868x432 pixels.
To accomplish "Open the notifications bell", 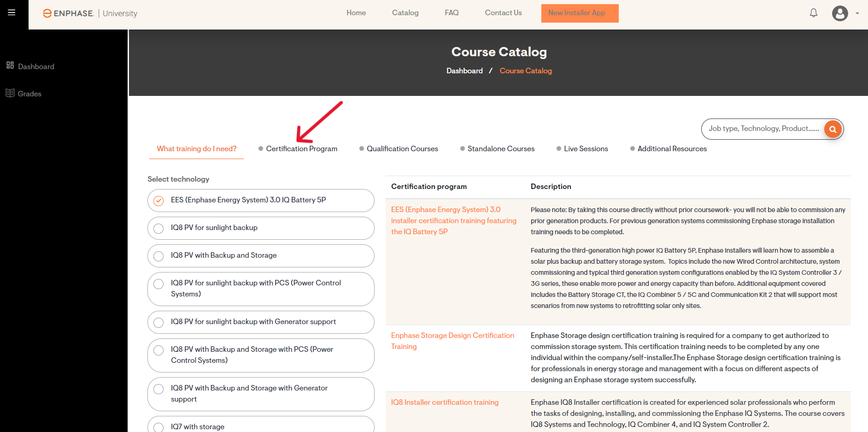I will click(x=814, y=13).
